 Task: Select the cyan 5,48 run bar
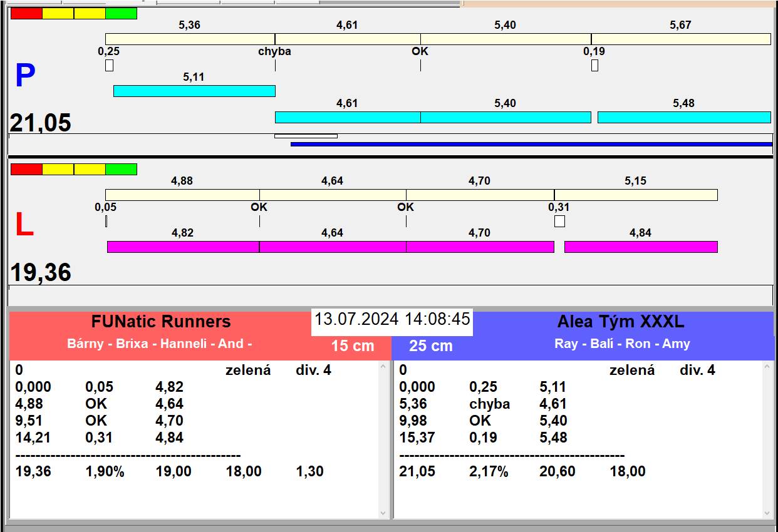coord(683,117)
